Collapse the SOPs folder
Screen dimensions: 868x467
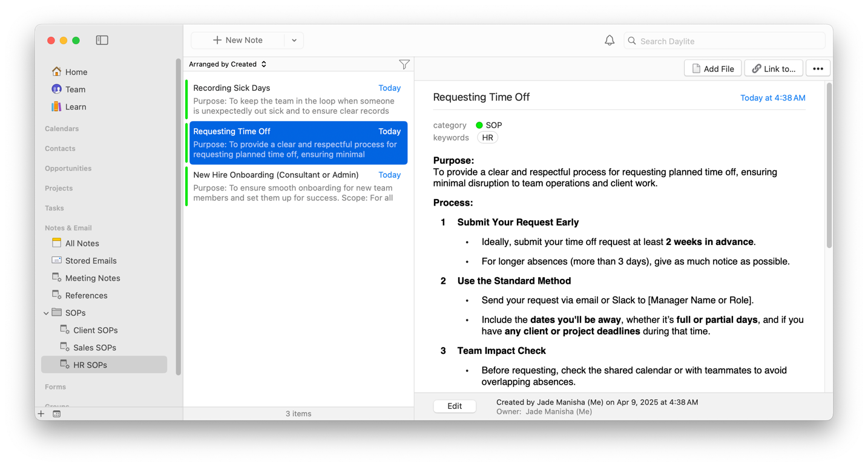click(46, 313)
